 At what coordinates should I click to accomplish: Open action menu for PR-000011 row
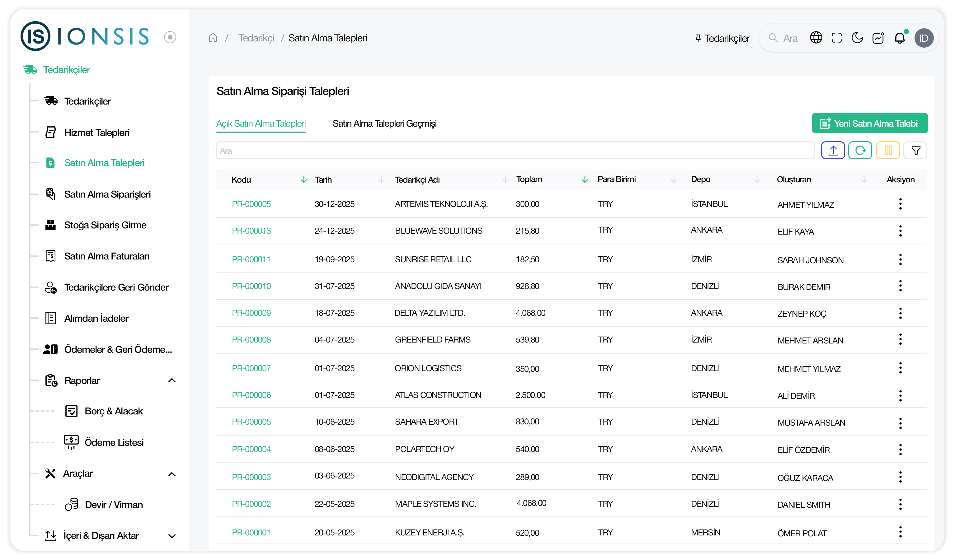pyautogui.click(x=900, y=259)
